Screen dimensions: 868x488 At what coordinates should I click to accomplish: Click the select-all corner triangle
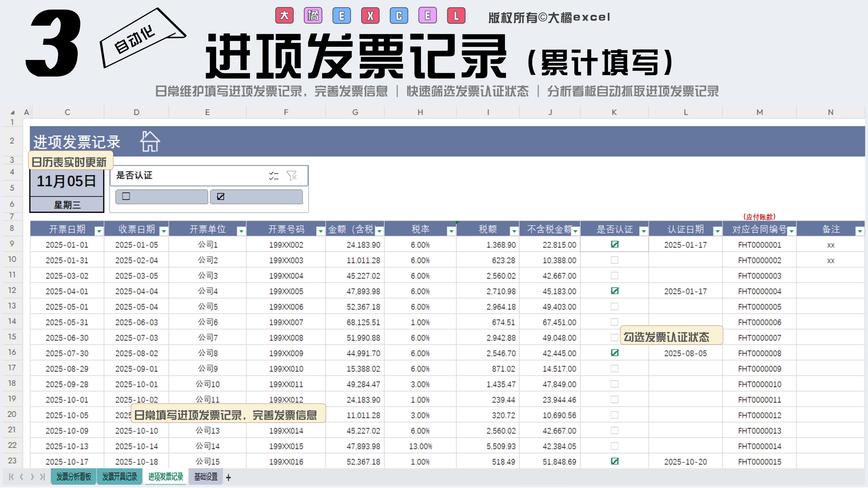(13, 112)
